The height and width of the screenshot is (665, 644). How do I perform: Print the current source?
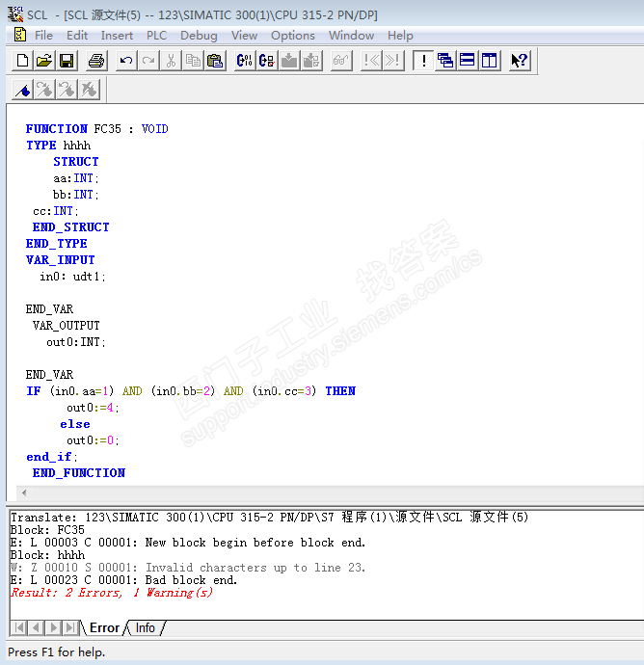click(95, 61)
